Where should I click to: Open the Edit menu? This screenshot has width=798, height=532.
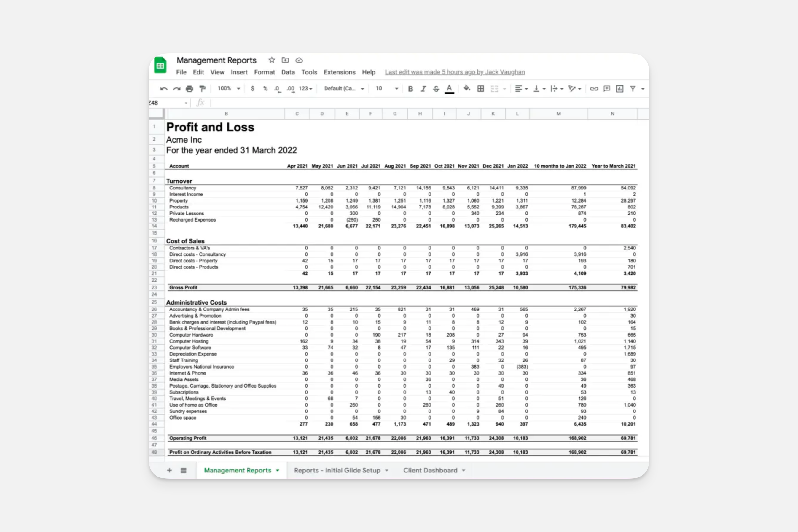(198, 72)
